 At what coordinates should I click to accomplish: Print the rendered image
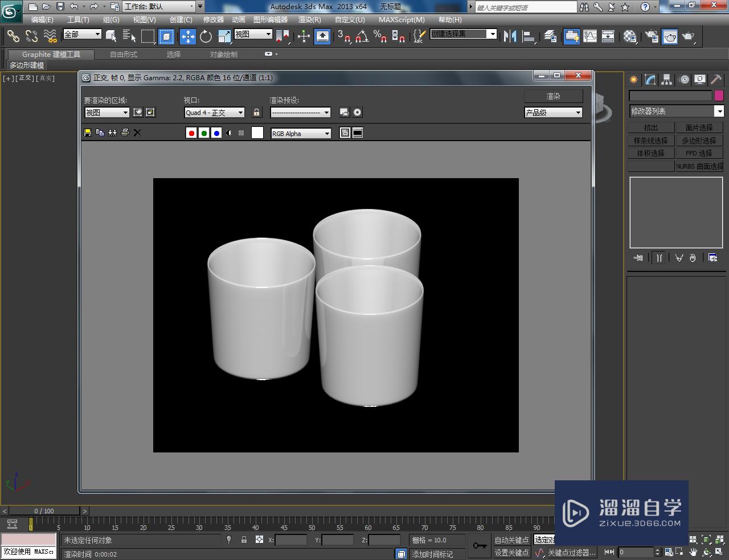tap(125, 133)
